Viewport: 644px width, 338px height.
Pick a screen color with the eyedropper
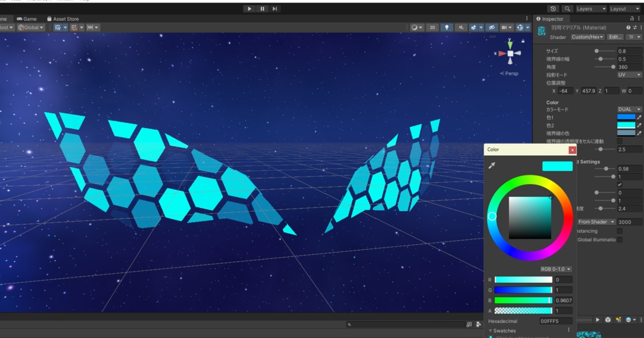492,165
